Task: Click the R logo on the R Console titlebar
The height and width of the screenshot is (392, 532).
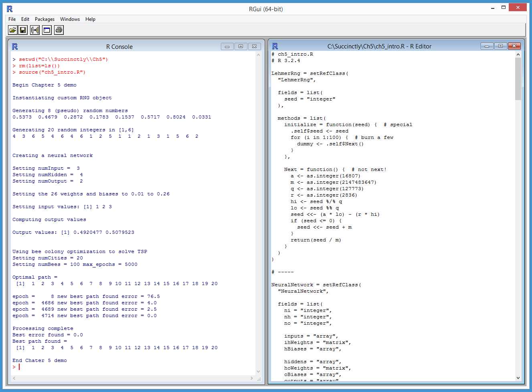Action: coord(15,46)
